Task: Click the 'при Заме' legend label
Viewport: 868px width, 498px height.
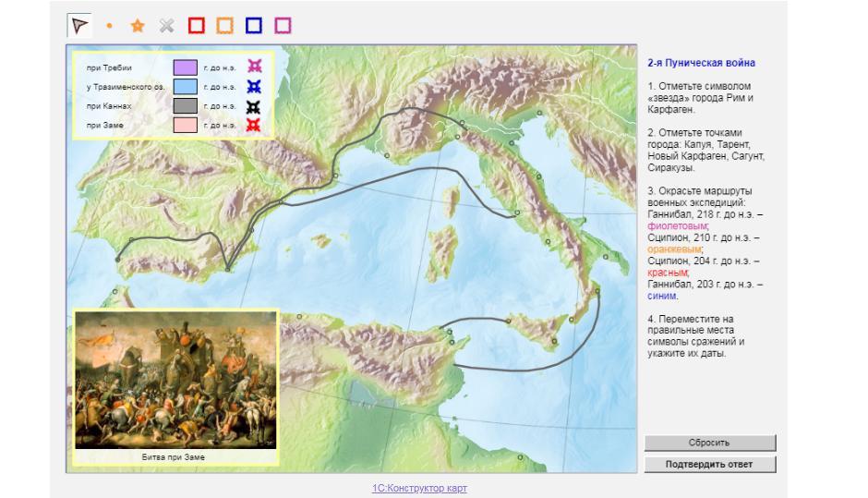Action: click(x=104, y=125)
